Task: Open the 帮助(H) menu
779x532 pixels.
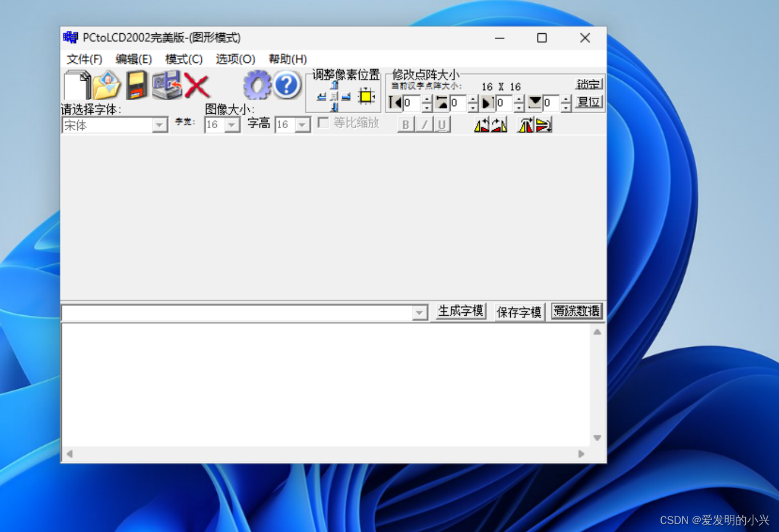Action: (288, 59)
